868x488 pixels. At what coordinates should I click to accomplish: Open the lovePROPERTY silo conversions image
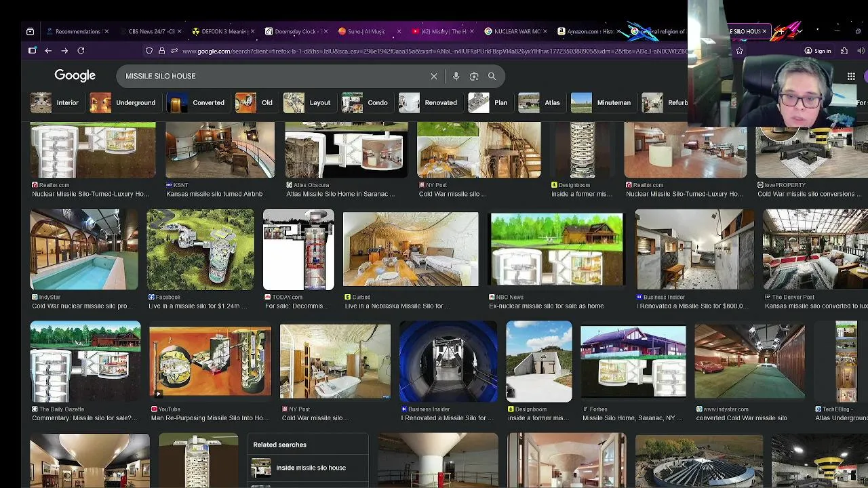(x=812, y=150)
